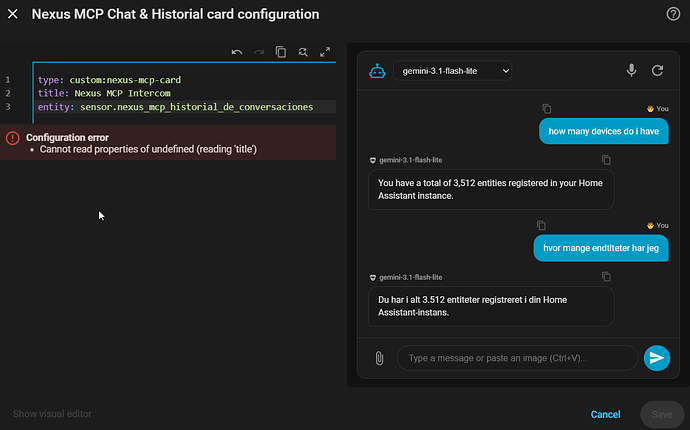Open the gemini-3.1-flash-lite model dropdown
The width and height of the screenshot is (690, 430).
coord(452,71)
